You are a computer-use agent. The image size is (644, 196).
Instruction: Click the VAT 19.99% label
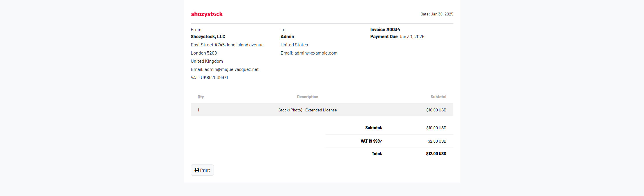371,141
